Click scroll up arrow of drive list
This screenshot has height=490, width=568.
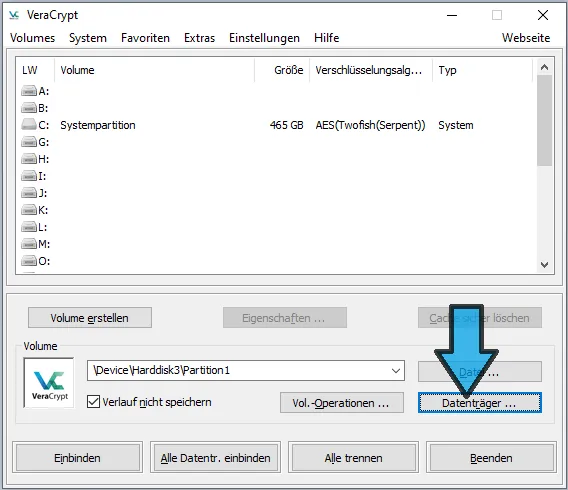click(544, 67)
